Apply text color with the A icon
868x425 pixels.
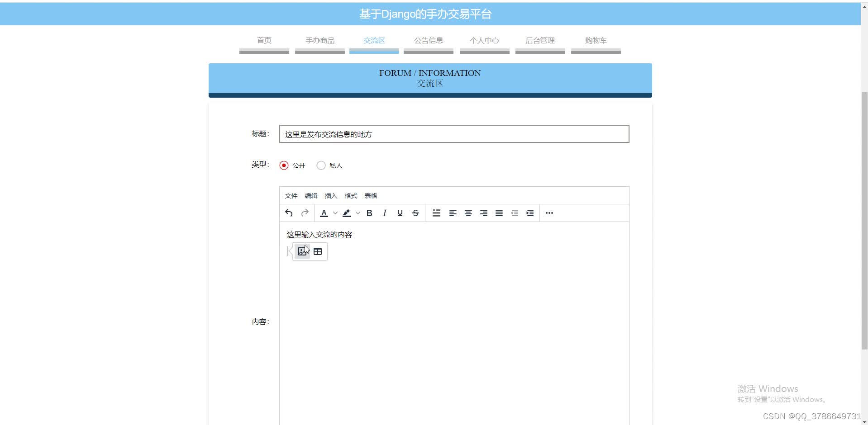point(324,213)
